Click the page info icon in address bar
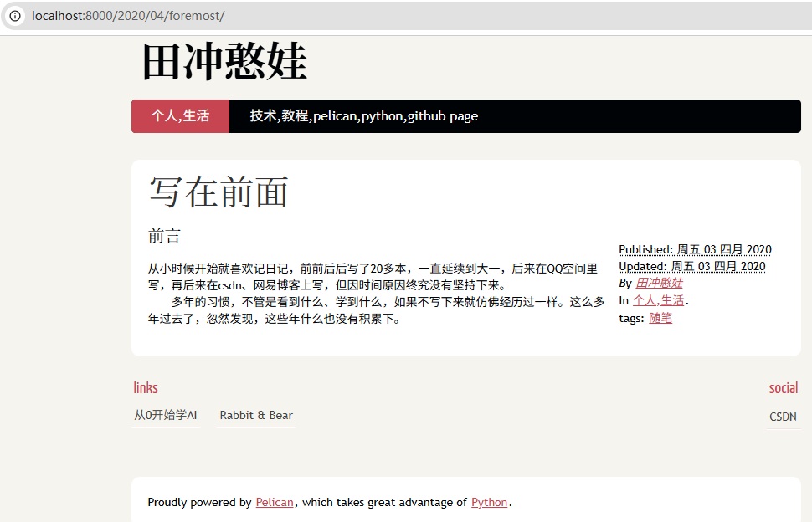The height and width of the screenshot is (522, 812). (14, 16)
